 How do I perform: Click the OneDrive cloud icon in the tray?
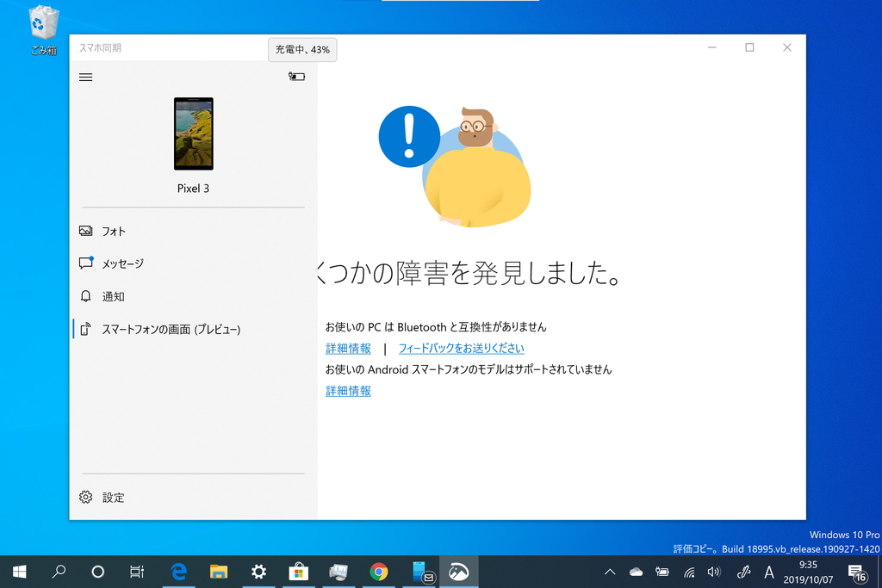point(635,572)
